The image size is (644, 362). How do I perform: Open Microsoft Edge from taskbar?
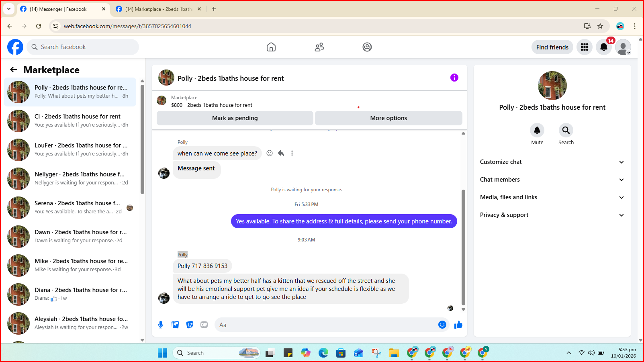coord(323,353)
